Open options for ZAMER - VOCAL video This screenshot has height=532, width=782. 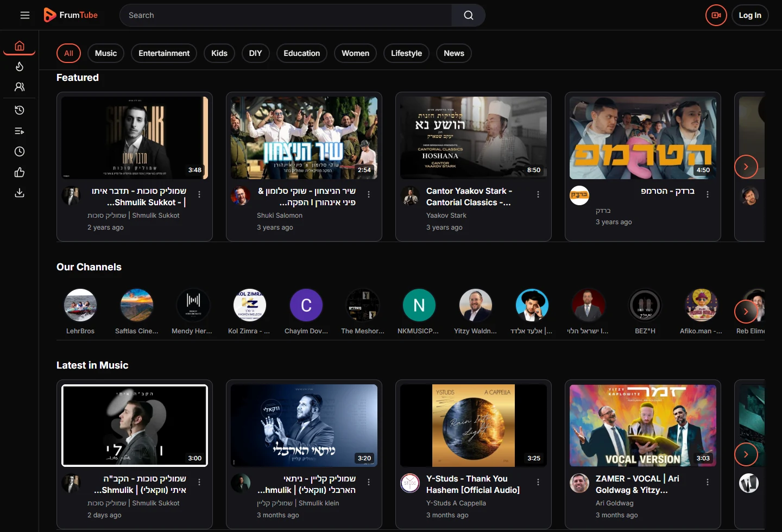[708, 482]
